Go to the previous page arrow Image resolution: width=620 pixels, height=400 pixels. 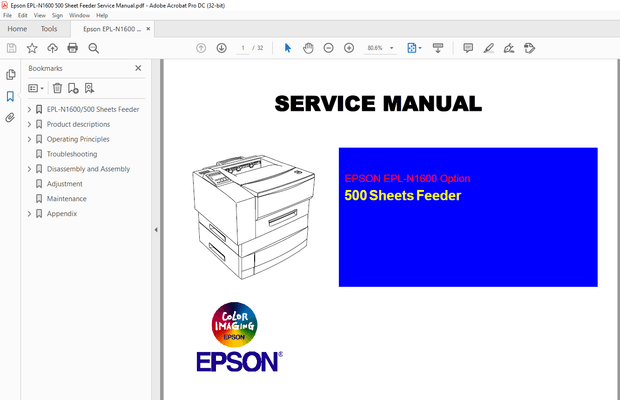click(201, 48)
